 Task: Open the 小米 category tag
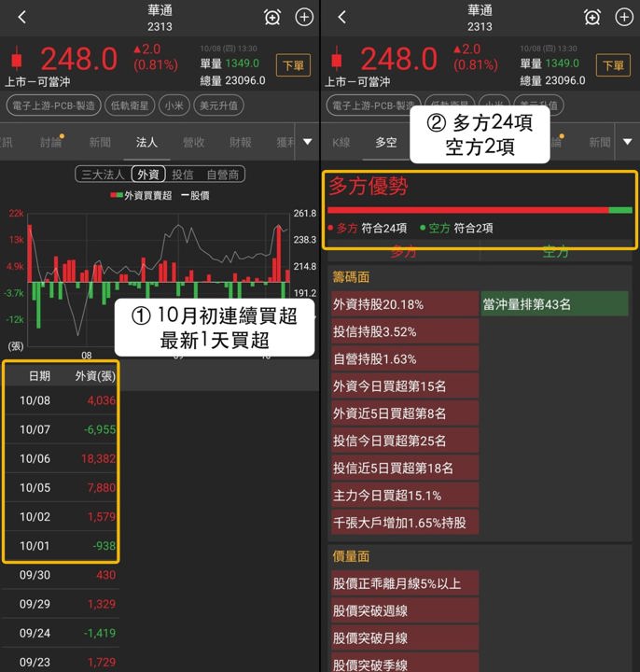[x=174, y=105]
